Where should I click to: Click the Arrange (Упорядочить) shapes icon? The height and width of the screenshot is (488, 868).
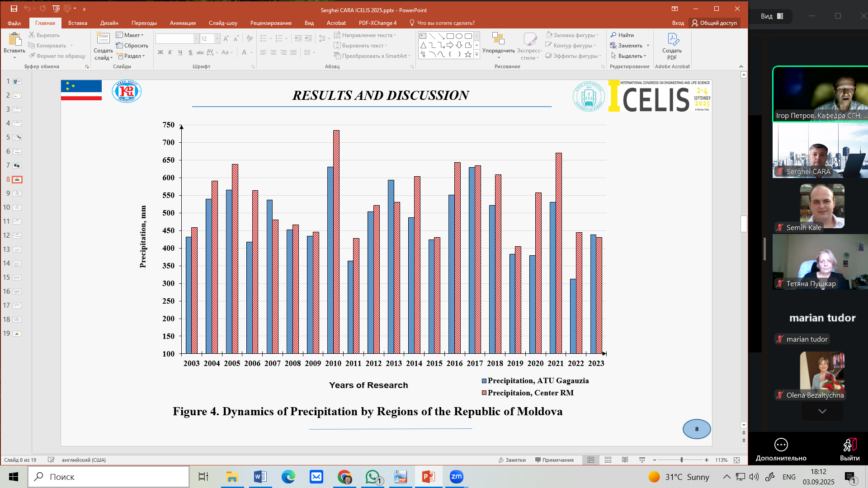tap(498, 45)
